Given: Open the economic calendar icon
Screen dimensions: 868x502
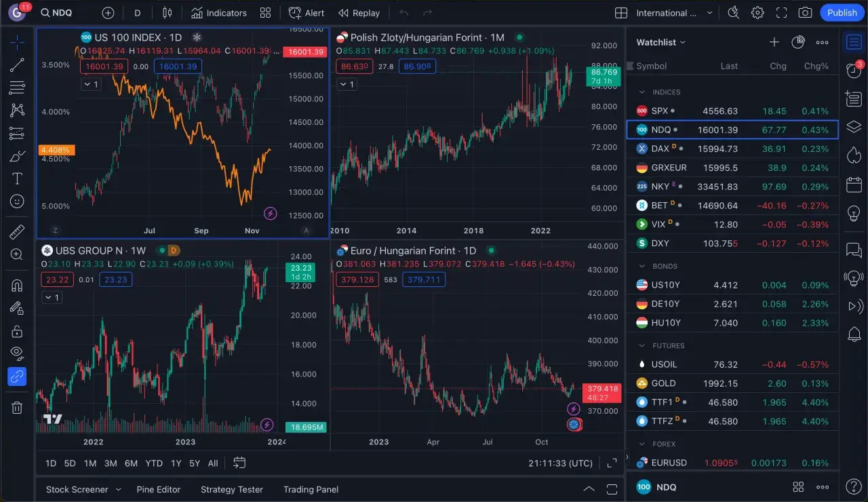Looking at the screenshot, I should click(854, 185).
